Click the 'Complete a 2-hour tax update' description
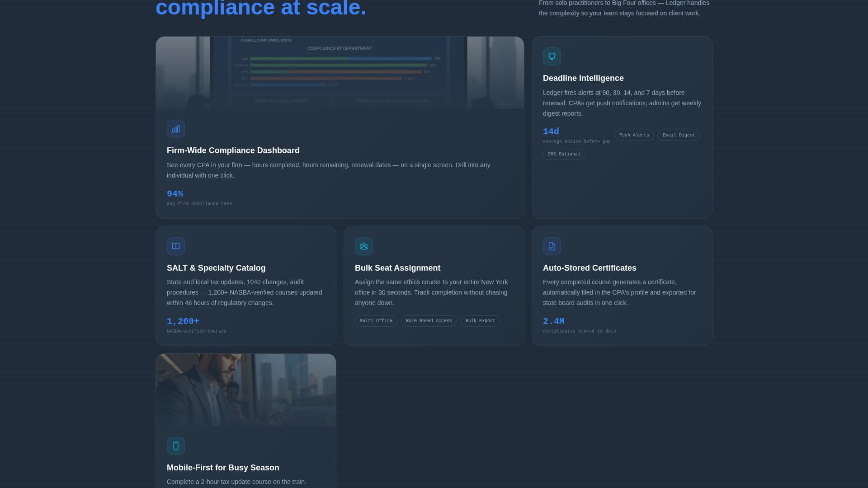The height and width of the screenshot is (488, 868). pyautogui.click(x=236, y=482)
